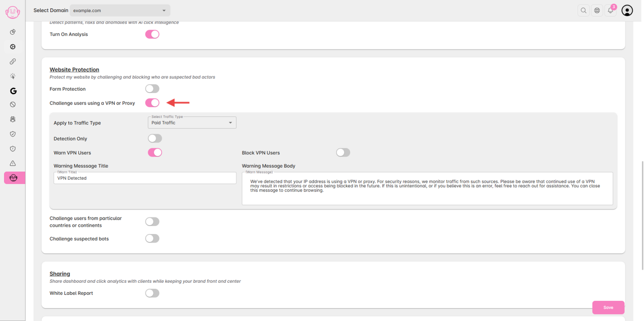Open the notifications bell with badge
Image resolution: width=644 pixels, height=321 pixels.
click(611, 10)
